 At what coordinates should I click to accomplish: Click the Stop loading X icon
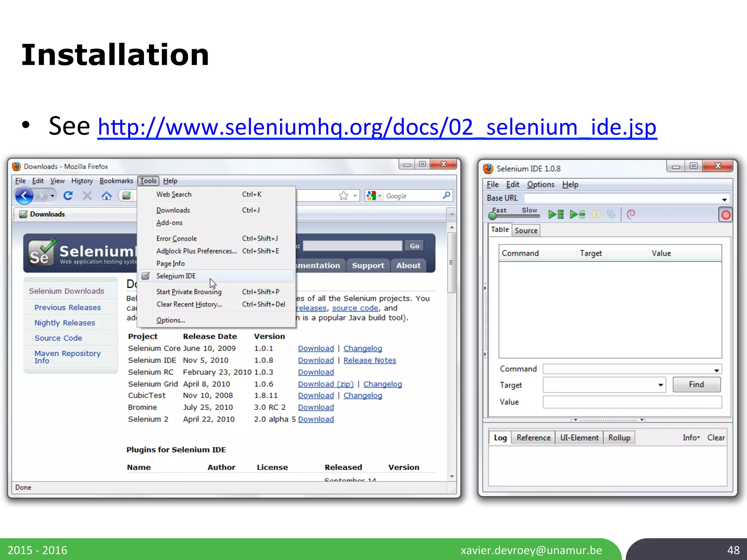87,196
